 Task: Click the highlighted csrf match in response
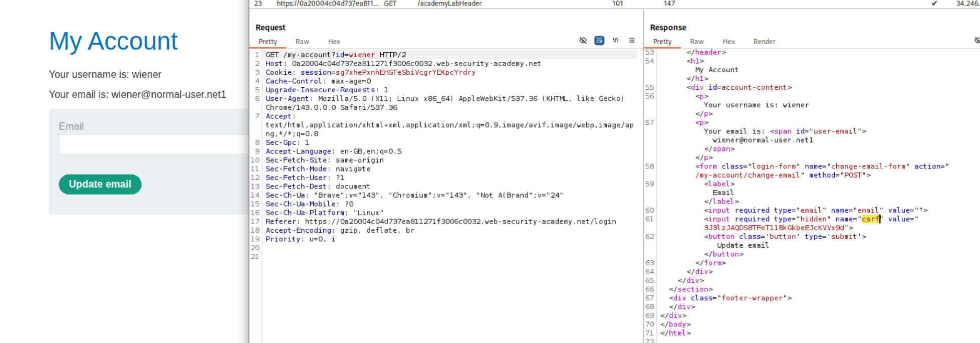(871, 219)
